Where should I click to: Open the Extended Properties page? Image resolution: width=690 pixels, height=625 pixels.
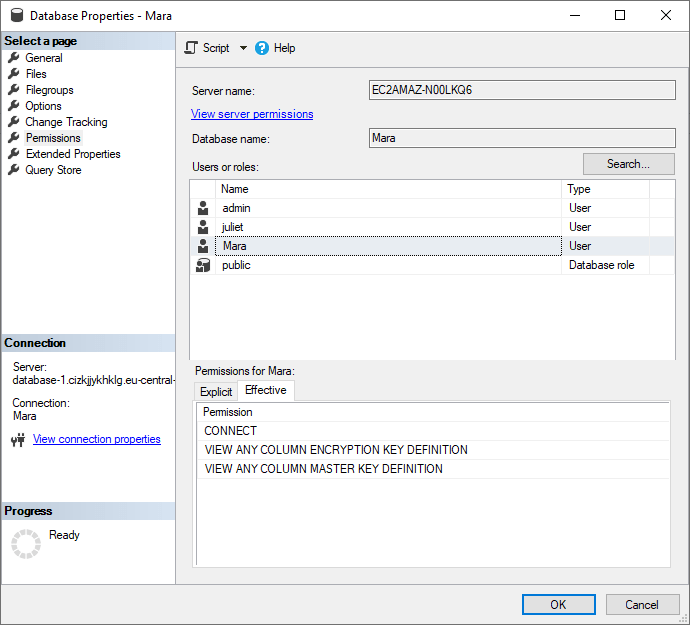[73, 154]
